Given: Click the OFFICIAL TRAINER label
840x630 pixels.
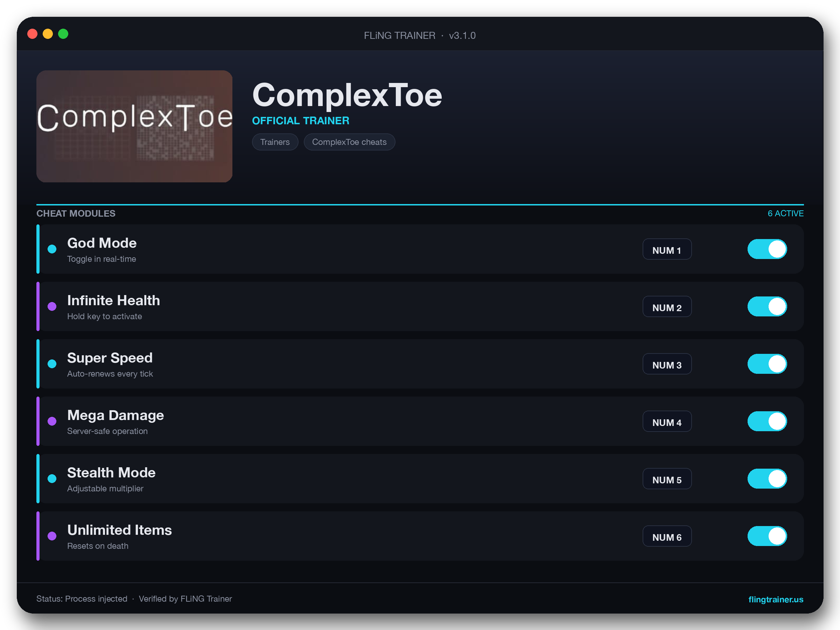Looking at the screenshot, I should tap(301, 121).
